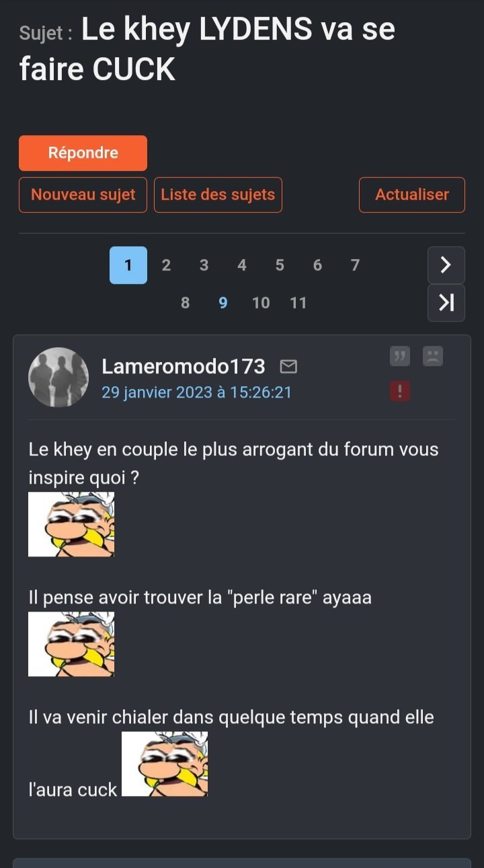Click the second Asterix sticker image
484x868 pixels.
[71, 644]
